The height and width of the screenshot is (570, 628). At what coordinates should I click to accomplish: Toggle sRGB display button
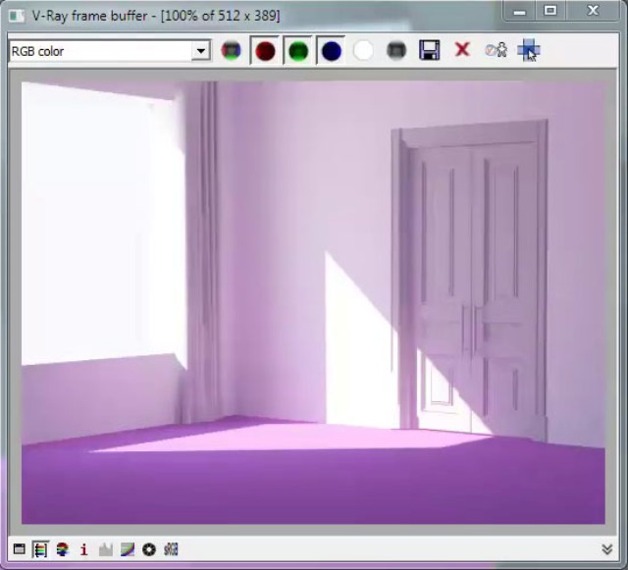(171, 549)
